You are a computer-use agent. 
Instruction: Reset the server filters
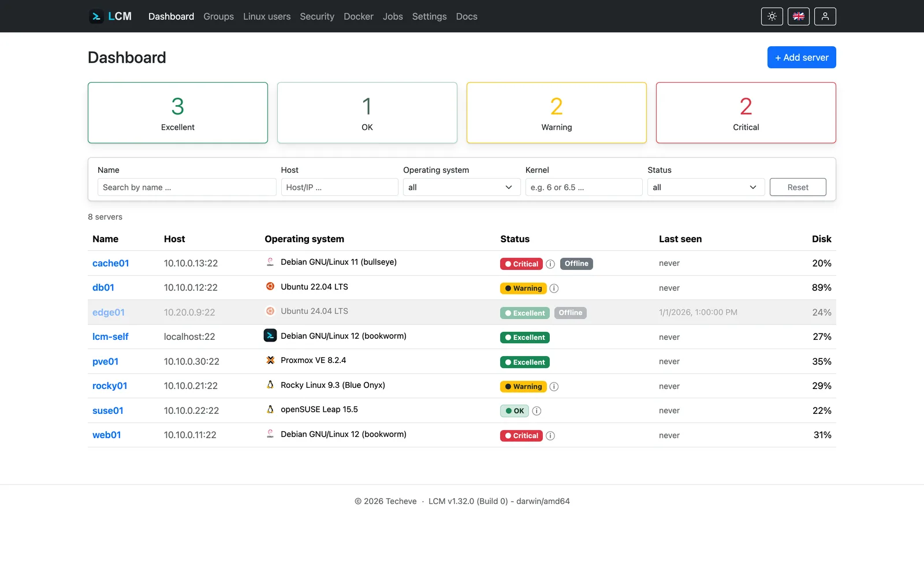pos(798,187)
